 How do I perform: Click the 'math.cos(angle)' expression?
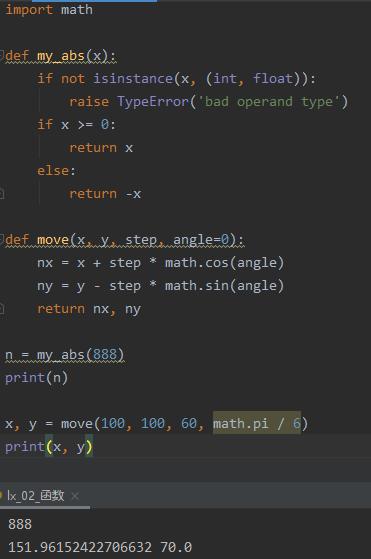(x=224, y=263)
